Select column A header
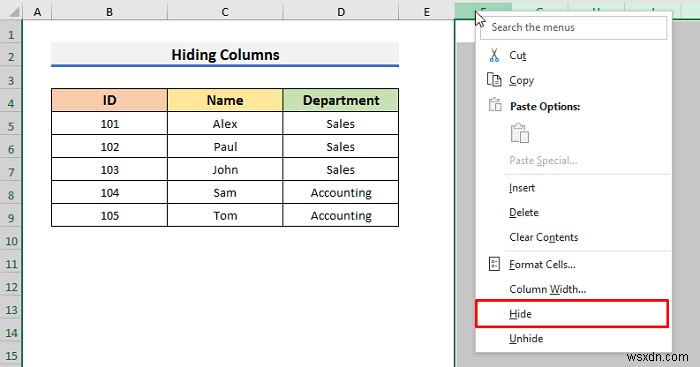This screenshot has height=367, width=700. pyautogui.click(x=37, y=12)
